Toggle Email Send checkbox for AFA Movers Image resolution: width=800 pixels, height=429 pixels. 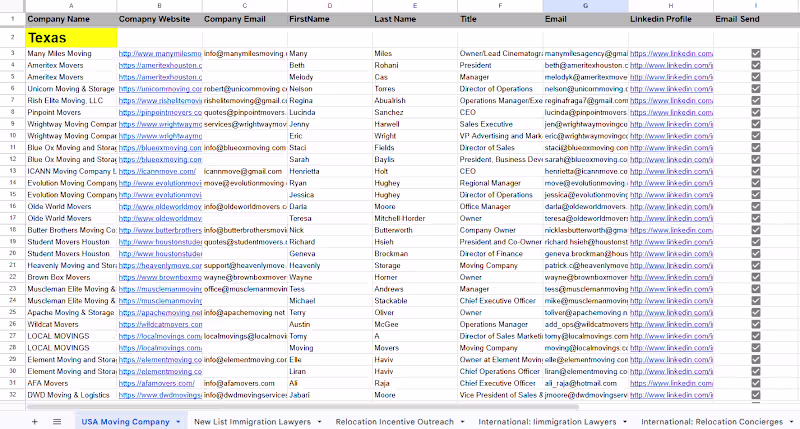pyautogui.click(x=756, y=383)
